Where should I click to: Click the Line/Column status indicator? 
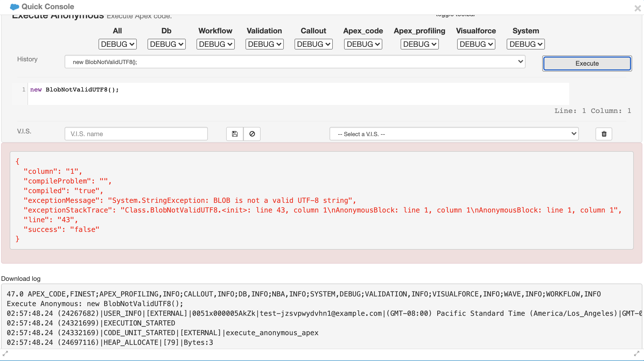point(593,111)
